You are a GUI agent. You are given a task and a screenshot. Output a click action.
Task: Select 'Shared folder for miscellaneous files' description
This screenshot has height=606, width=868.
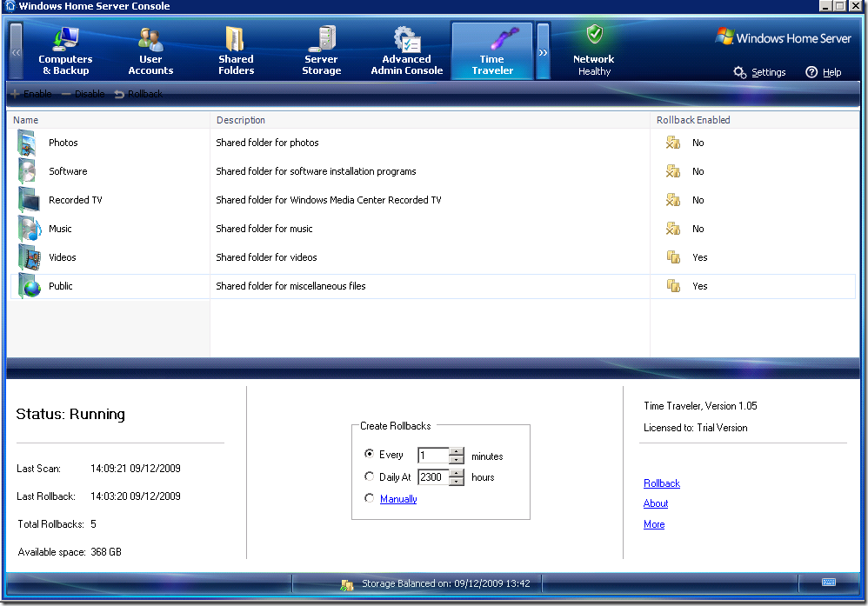[290, 287]
